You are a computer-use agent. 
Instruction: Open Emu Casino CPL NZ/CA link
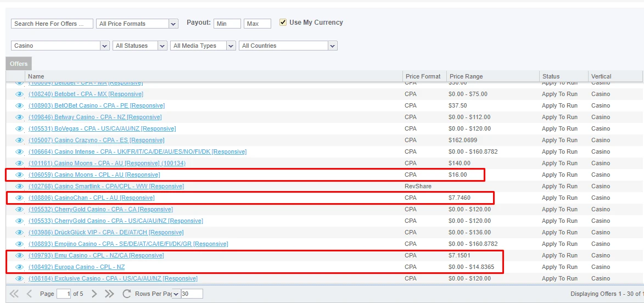[96, 255]
